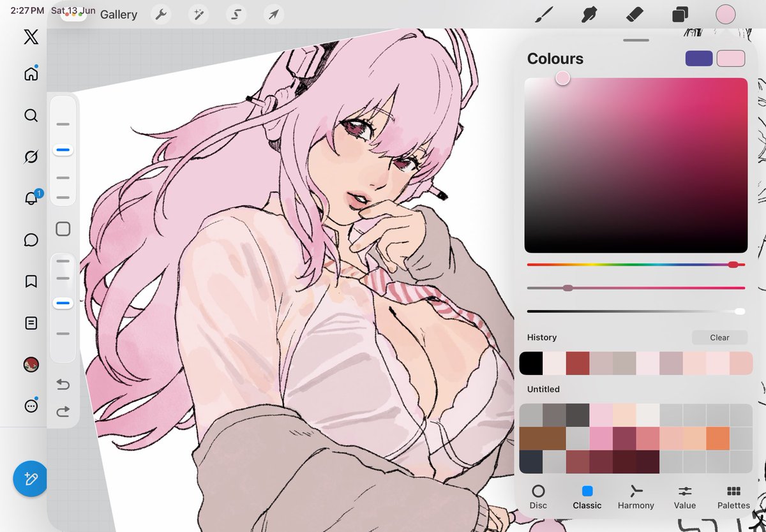Open X Bookmarks
The height and width of the screenshot is (532, 766).
point(31,281)
